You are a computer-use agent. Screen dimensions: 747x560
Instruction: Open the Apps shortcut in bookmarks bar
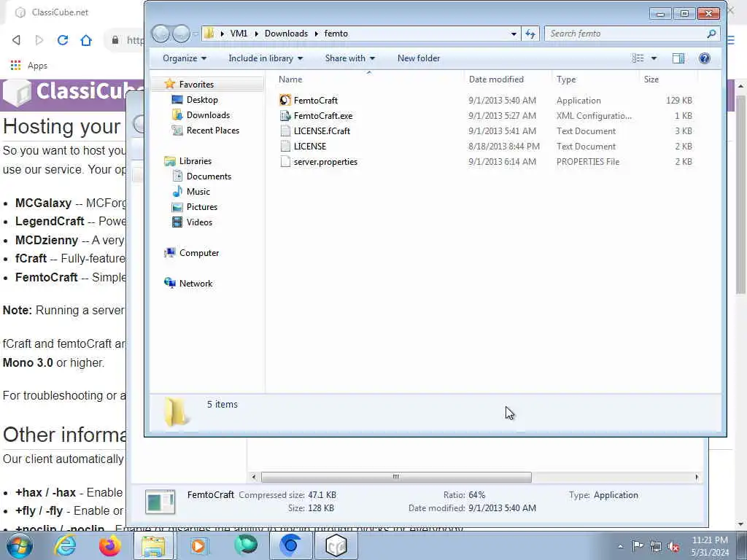point(28,65)
